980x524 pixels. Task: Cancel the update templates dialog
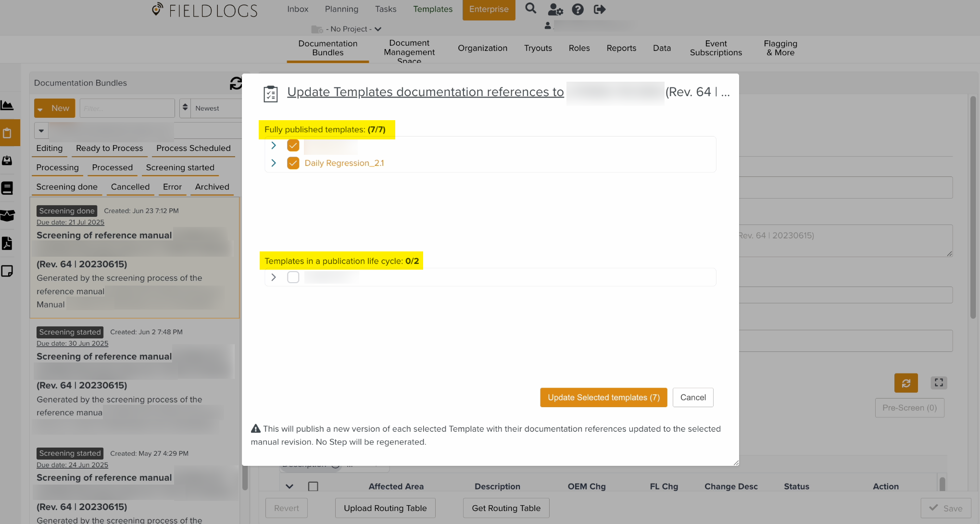692,397
